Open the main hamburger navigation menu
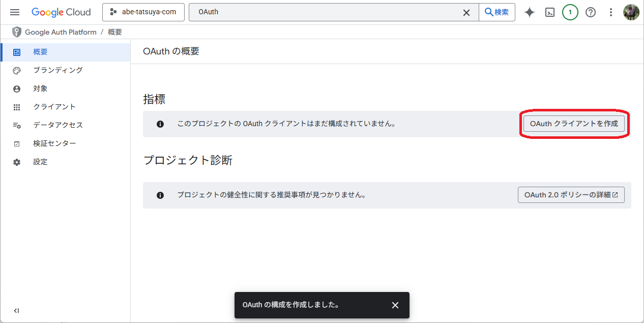 coord(15,12)
